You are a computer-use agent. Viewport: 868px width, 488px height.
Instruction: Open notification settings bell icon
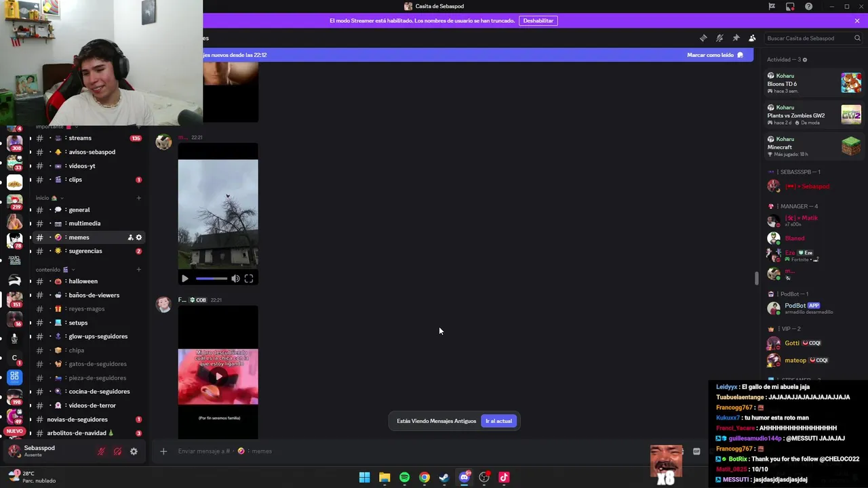pos(719,38)
